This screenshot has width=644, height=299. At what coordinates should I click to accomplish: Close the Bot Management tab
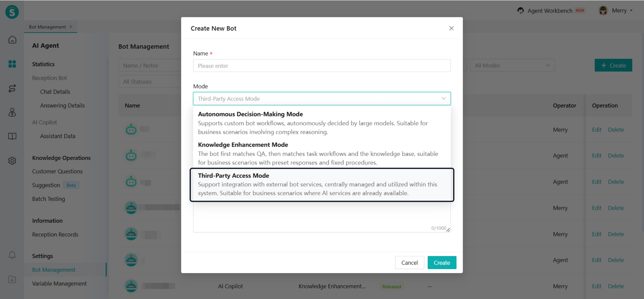pyautogui.click(x=71, y=27)
